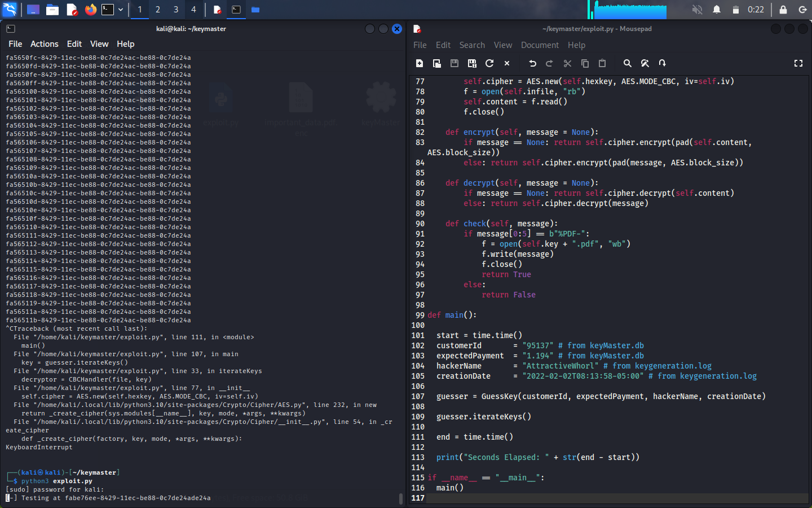Screen dimensions: 812x508
Task: Open the file manager from panel launcher
Action: coord(52,10)
